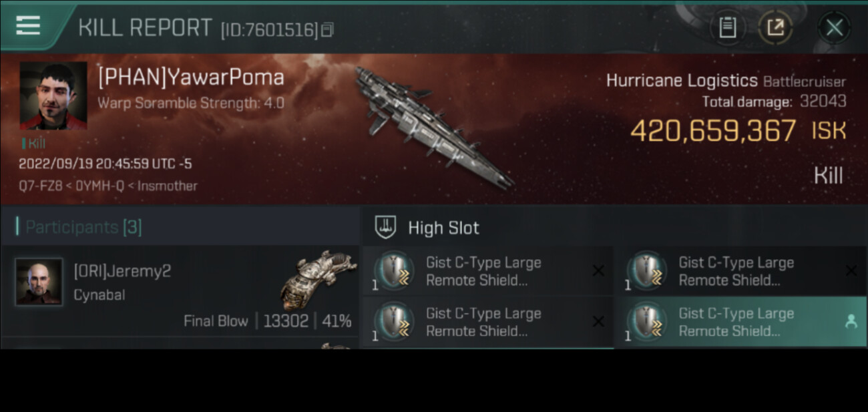Click the highlighted Gist C-Type module's person icon

[x=851, y=322]
